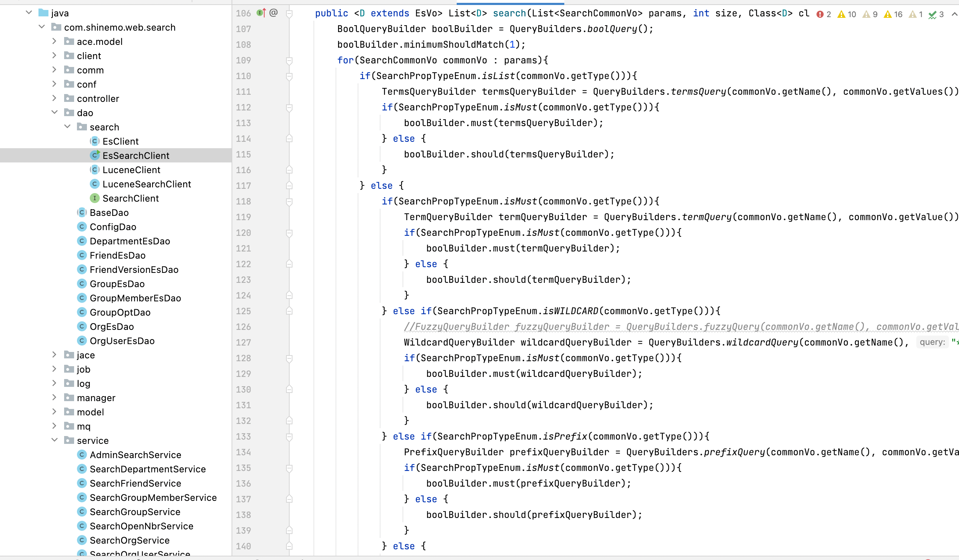Viewport: 959px width, 560px height.
Task: Fold the isMust if block at line 128
Action: point(289,359)
